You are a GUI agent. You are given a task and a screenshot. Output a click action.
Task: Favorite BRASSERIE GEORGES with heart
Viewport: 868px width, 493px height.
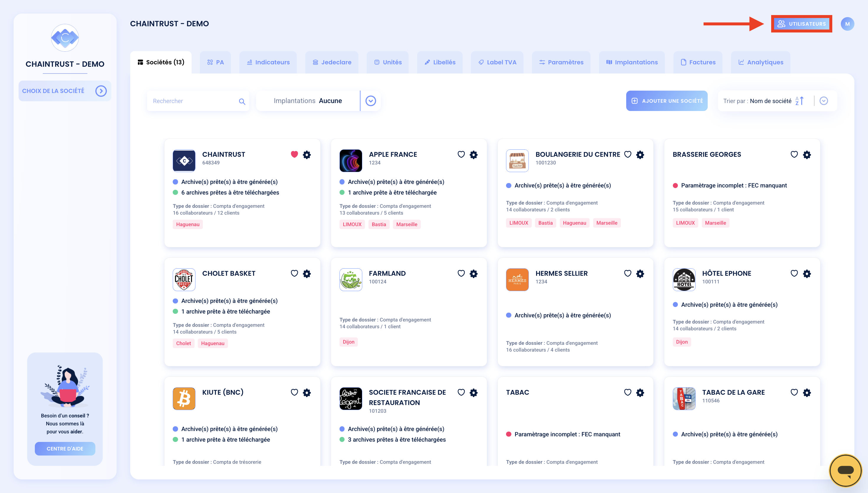coord(794,154)
